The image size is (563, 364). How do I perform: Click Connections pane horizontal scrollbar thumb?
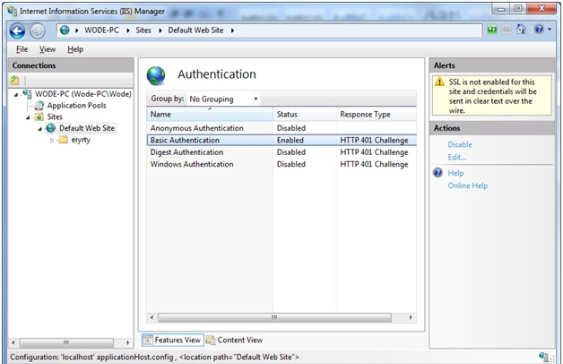pos(66,342)
